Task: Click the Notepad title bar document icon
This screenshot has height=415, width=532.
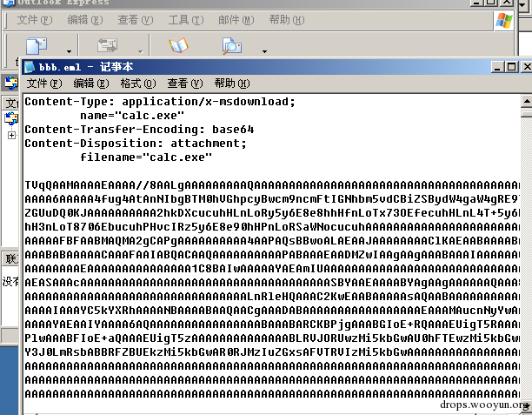Action: click(30, 67)
